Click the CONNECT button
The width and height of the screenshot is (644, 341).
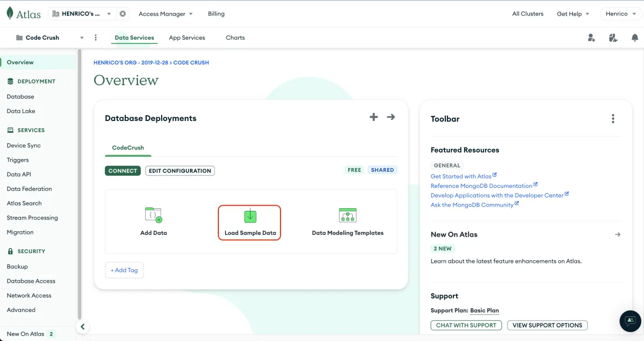123,171
